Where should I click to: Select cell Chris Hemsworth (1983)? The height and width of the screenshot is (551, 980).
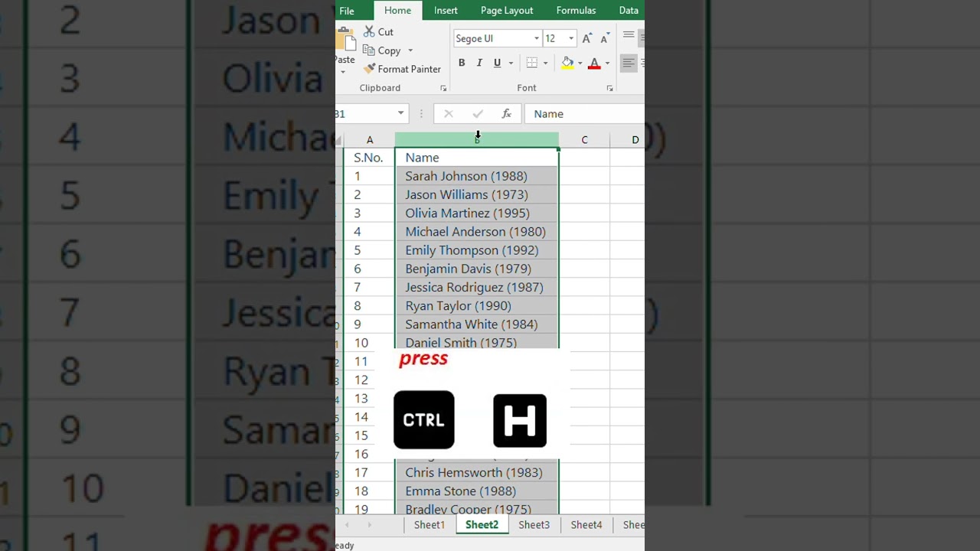click(x=477, y=473)
